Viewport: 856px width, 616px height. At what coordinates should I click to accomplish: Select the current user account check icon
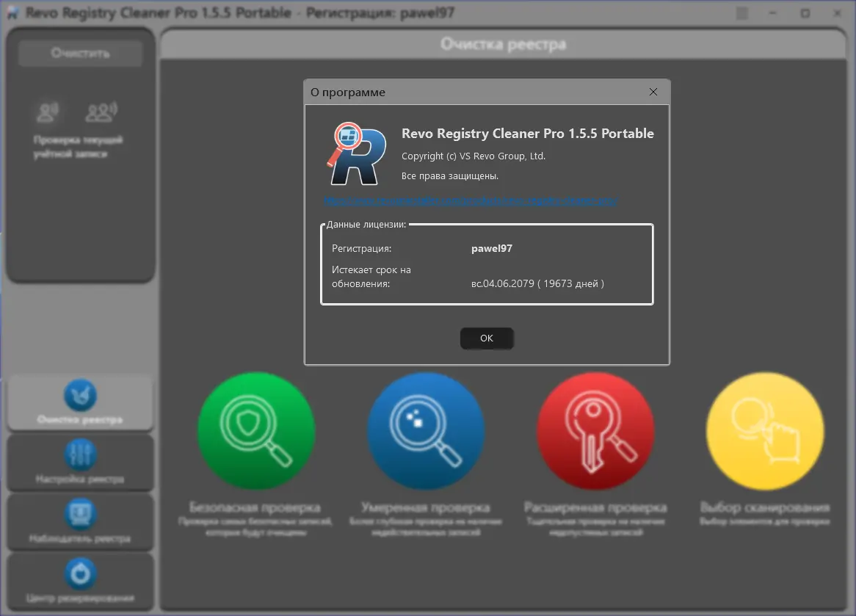pyautogui.click(x=48, y=112)
